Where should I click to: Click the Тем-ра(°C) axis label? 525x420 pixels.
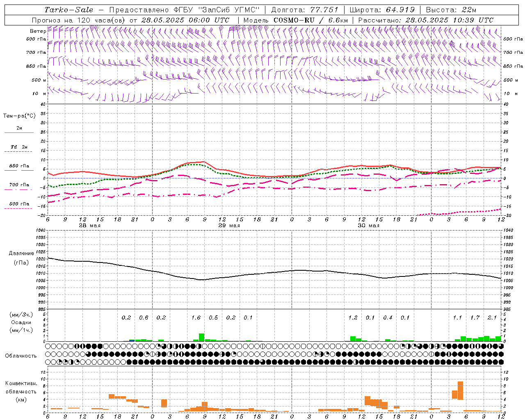coord(19,116)
